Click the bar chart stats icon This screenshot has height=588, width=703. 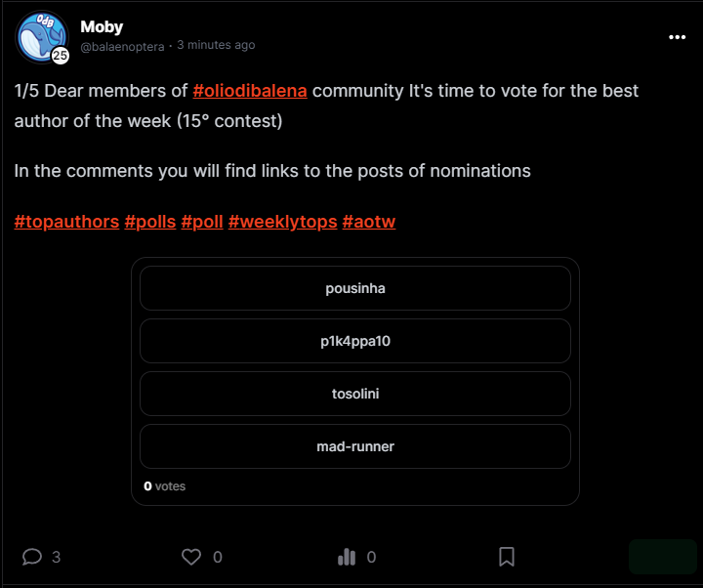[347, 557]
